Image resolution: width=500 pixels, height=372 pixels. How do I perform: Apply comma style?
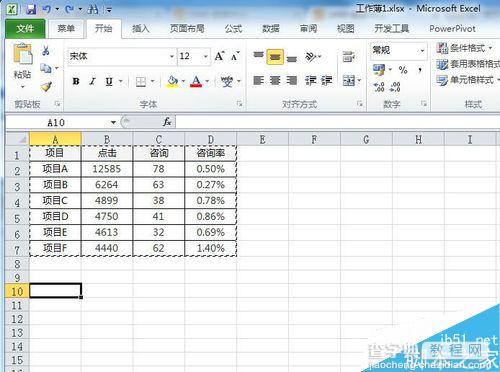click(x=420, y=70)
